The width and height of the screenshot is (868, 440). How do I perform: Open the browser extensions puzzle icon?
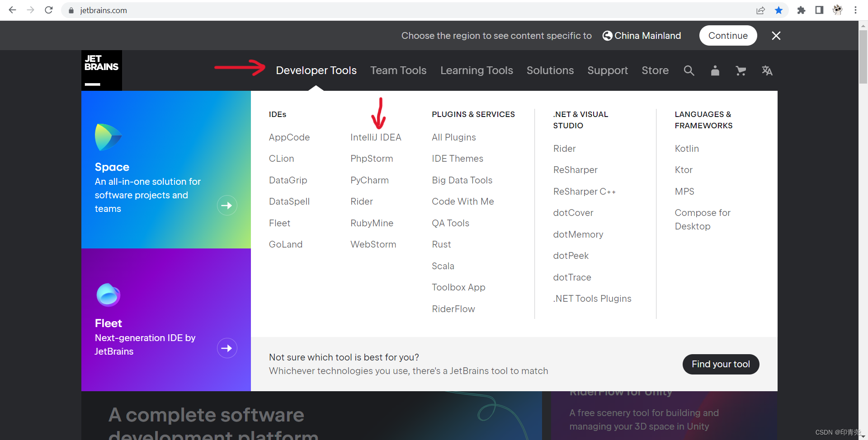tap(801, 10)
